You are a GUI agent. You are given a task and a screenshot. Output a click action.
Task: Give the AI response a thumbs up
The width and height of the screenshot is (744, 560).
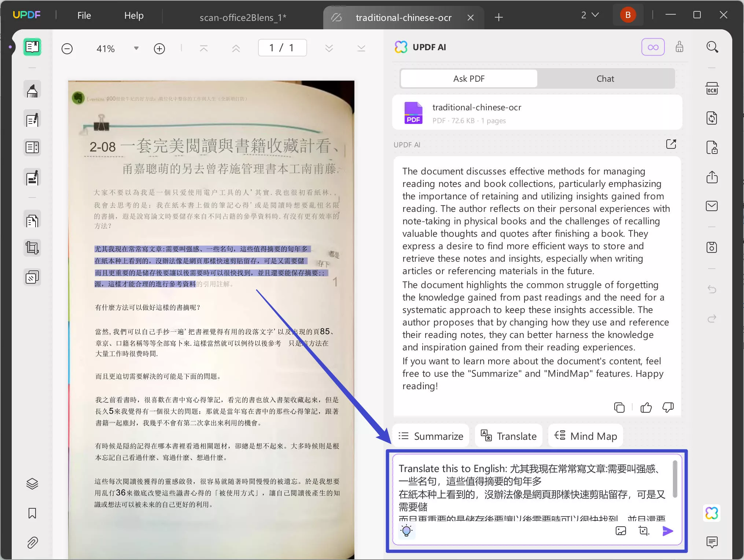click(646, 407)
